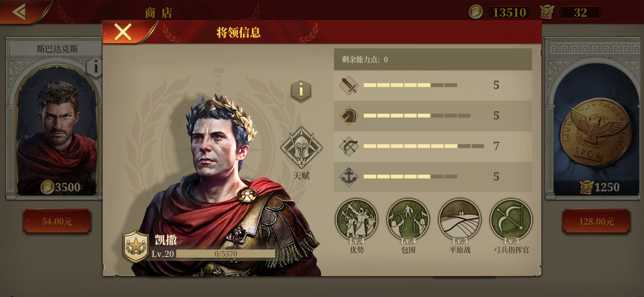Click Caesar's experience bar 0/5370
The width and height of the screenshot is (644, 297).
tap(225, 254)
